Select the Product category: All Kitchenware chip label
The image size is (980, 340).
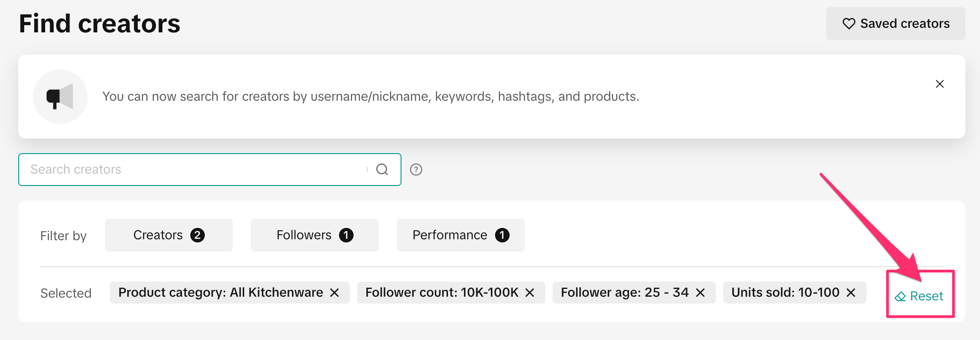[x=220, y=293]
